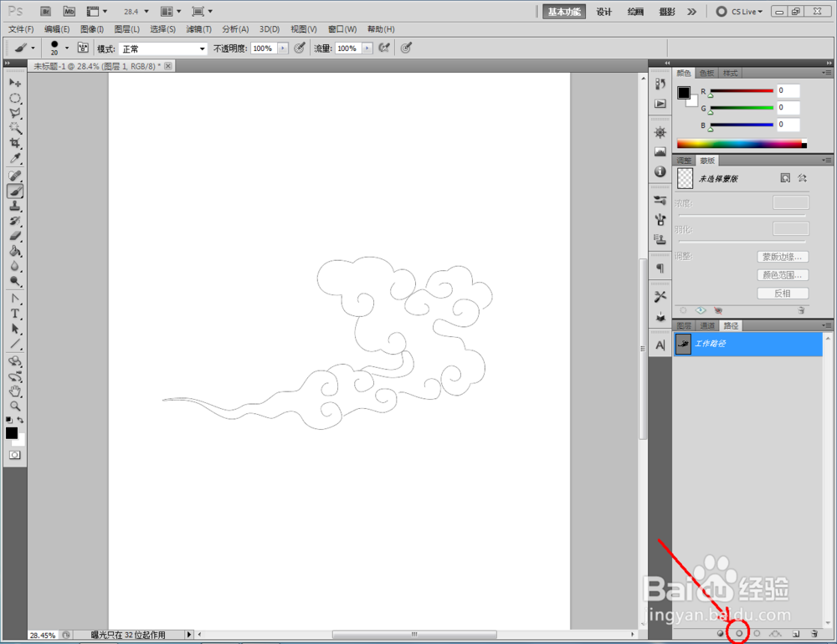This screenshot has height=644, width=837.
Task: Switch to the 通道 panel tab
Action: 707,325
